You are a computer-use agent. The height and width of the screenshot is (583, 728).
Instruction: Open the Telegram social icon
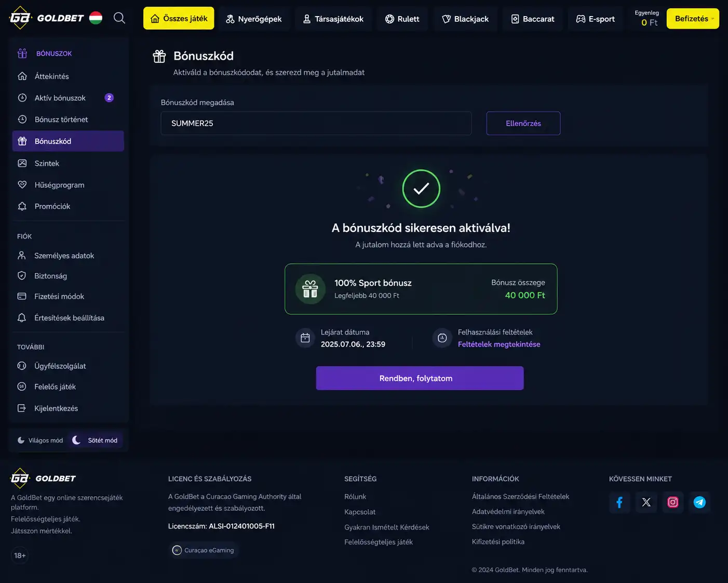[699, 502]
